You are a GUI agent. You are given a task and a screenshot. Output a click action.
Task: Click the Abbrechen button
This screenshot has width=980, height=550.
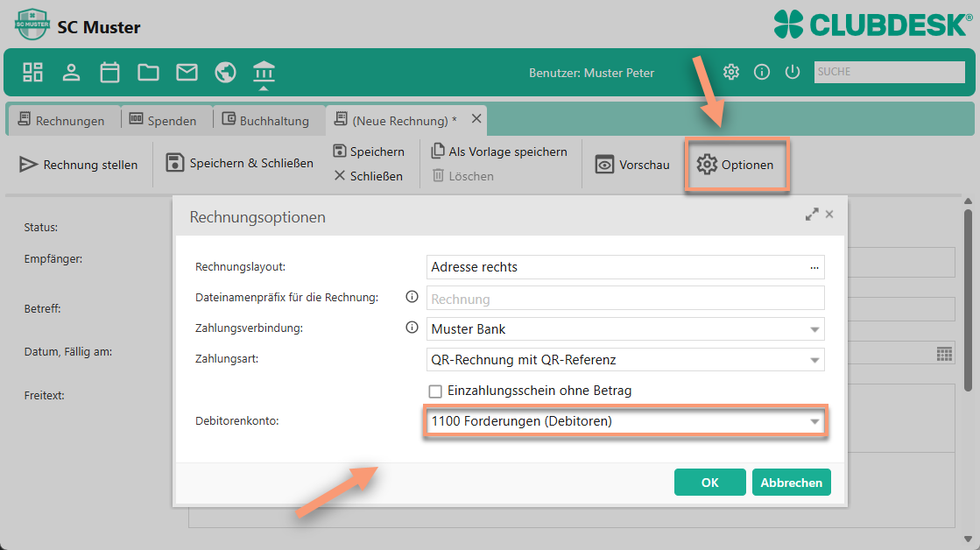coord(791,482)
